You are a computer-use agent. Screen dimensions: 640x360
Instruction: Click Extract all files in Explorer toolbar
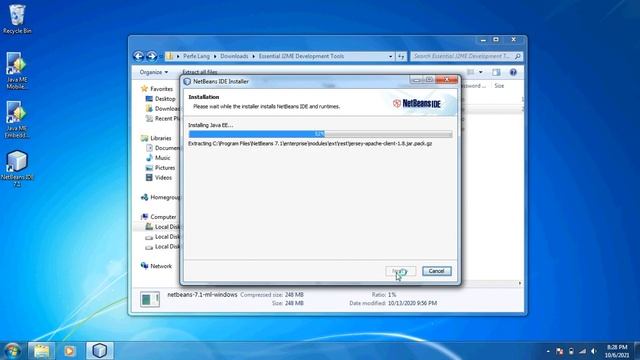(x=200, y=72)
